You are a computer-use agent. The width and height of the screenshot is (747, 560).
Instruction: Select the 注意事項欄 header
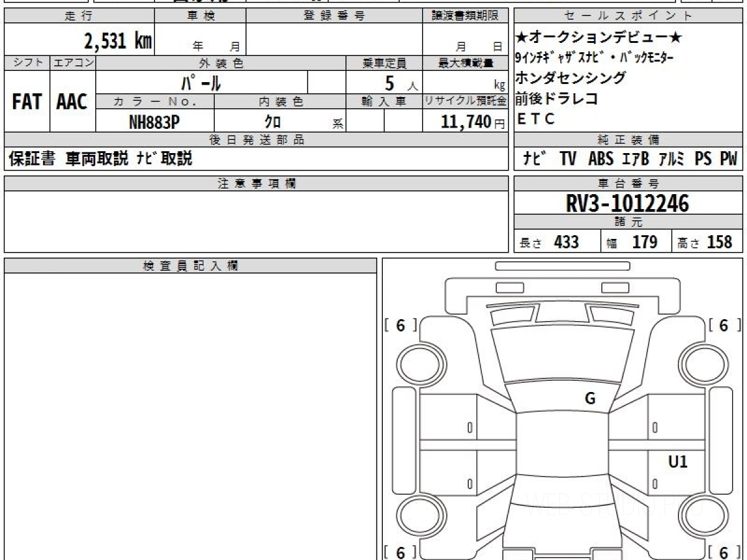click(x=256, y=184)
